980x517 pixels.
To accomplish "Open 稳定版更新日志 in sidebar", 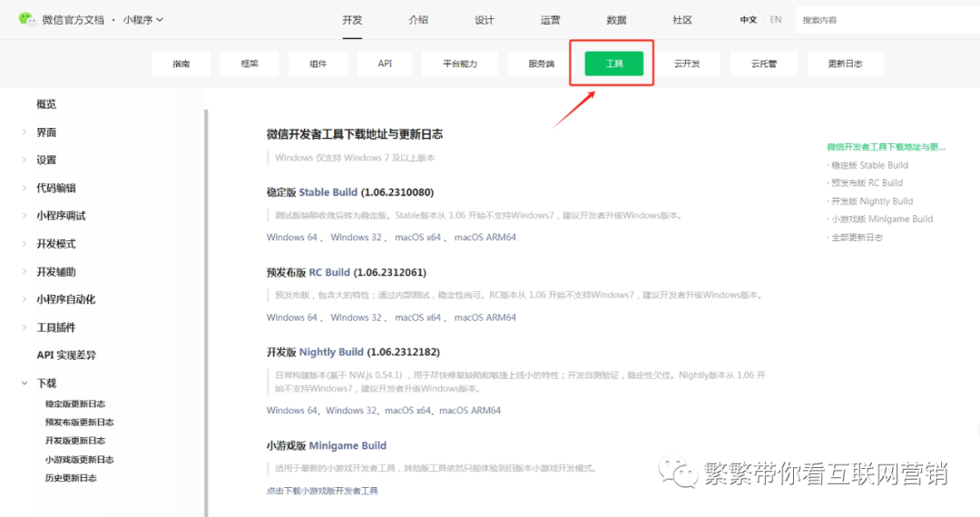I will pos(75,404).
